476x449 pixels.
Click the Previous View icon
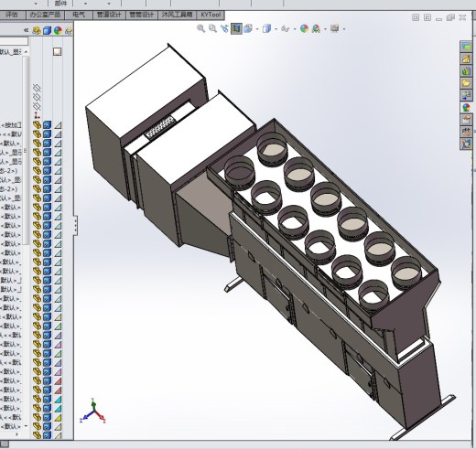pyautogui.click(x=224, y=28)
